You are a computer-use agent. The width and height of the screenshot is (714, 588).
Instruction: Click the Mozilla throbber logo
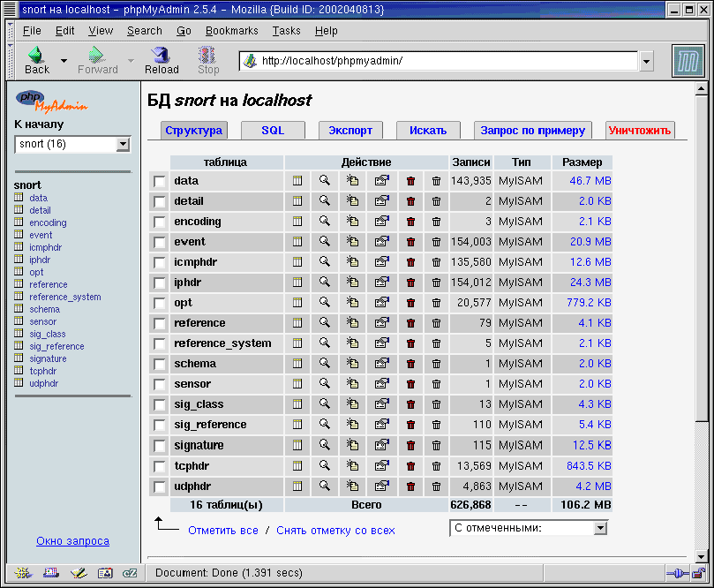688,62
